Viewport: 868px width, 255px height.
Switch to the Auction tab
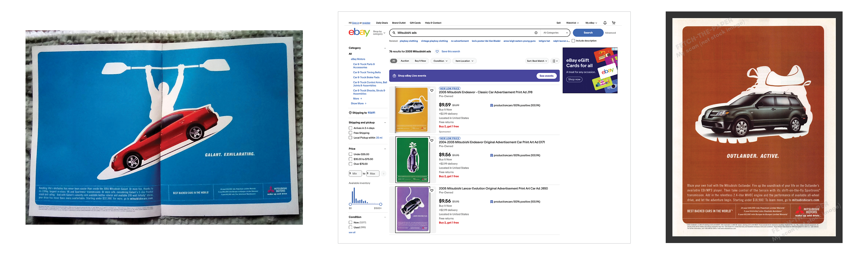(405, 61)
